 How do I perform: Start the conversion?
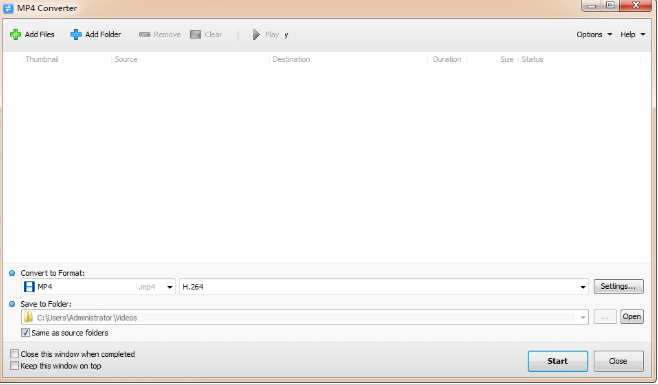click(x=557, y=361)
